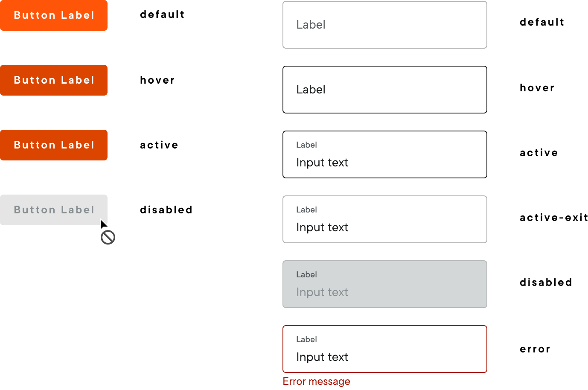Image resolution: width=588 pixels, height=390 pixels.
Task: Click Input text in the fourth field
Action: pos(322,227)
